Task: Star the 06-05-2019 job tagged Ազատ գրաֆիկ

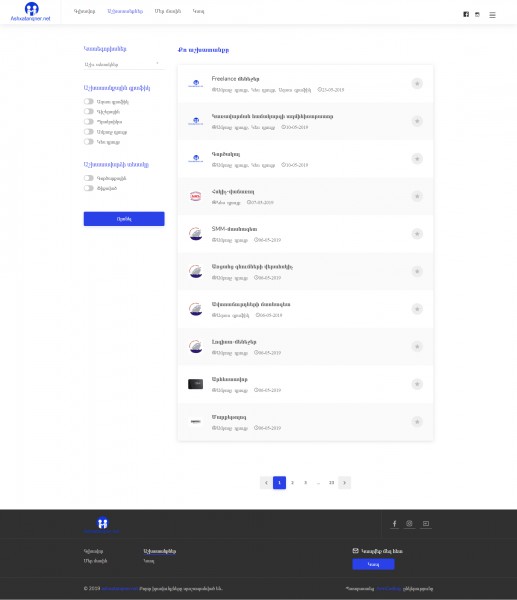Action: point(417,308)
